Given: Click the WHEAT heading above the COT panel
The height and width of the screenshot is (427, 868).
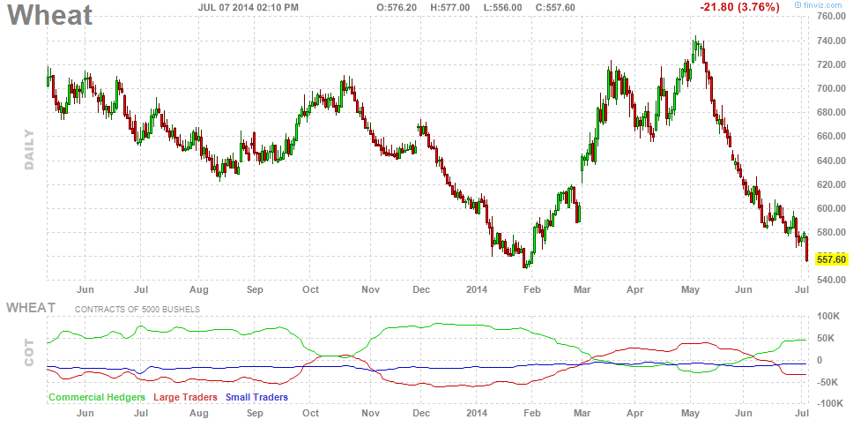Looking at the screenshot, I should [x=31, y=307].
